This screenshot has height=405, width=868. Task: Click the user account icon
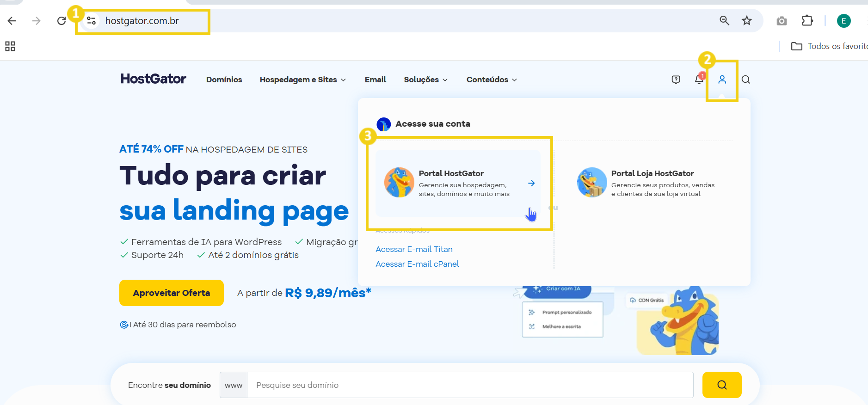point(722,80)
